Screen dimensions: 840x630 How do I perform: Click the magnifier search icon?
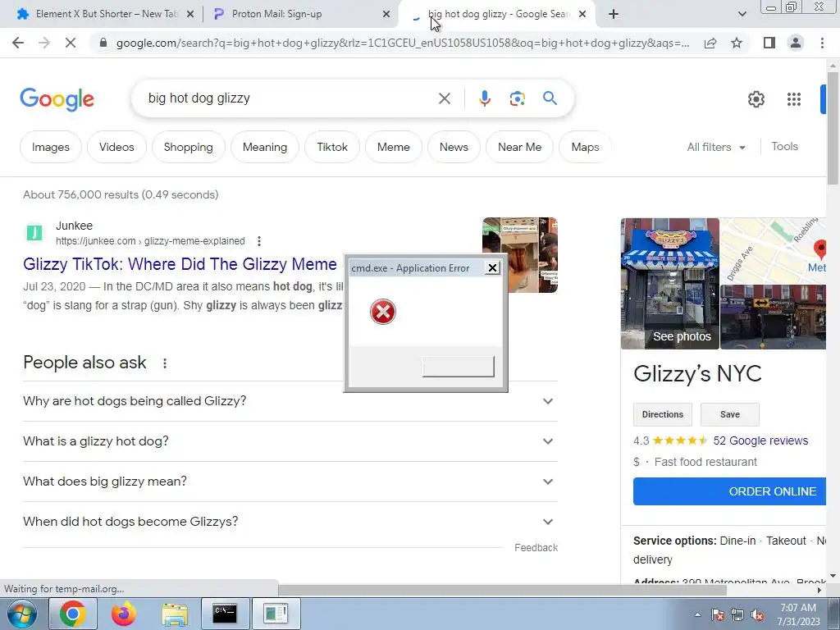[x=550, y=98]
